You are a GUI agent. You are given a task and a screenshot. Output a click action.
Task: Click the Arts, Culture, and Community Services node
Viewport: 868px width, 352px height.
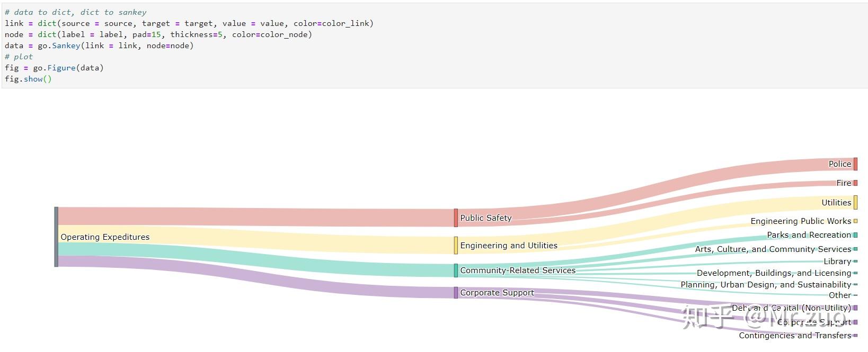pyautogui.click(x=855, y=249)
